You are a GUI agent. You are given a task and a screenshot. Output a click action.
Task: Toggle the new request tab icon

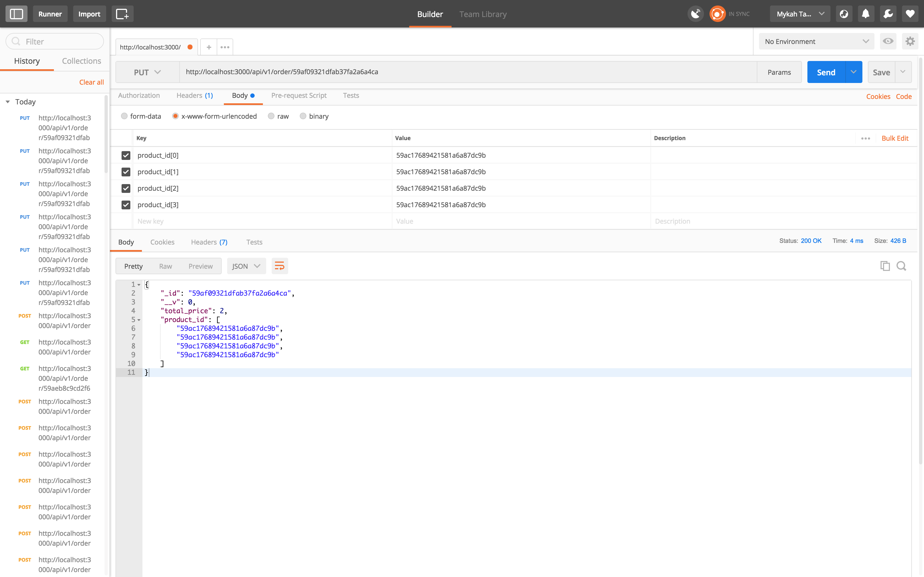click(208, 46)
